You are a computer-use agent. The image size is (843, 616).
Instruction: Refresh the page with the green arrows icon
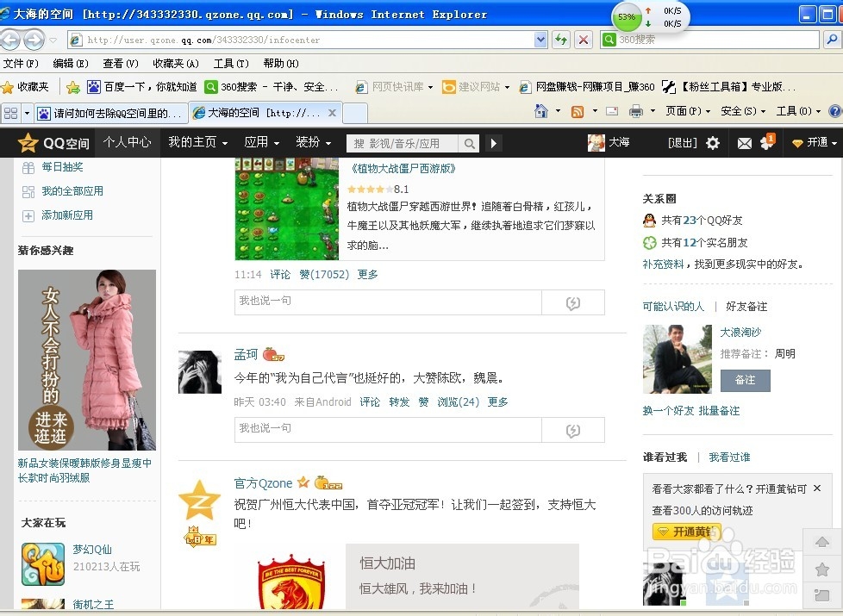tap(561, 40)
